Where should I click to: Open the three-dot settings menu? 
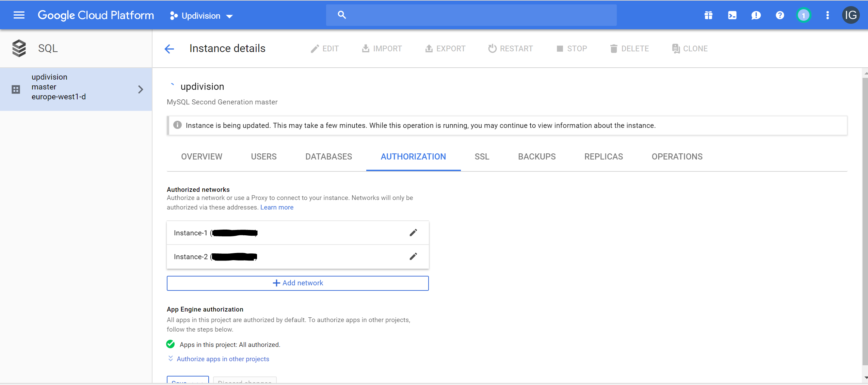tap(827, 15)
